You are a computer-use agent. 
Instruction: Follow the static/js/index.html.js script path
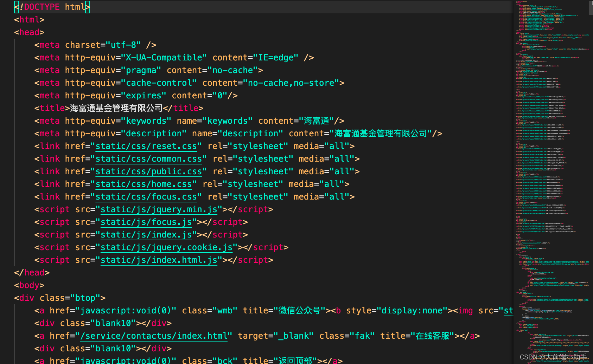[159, 260]
